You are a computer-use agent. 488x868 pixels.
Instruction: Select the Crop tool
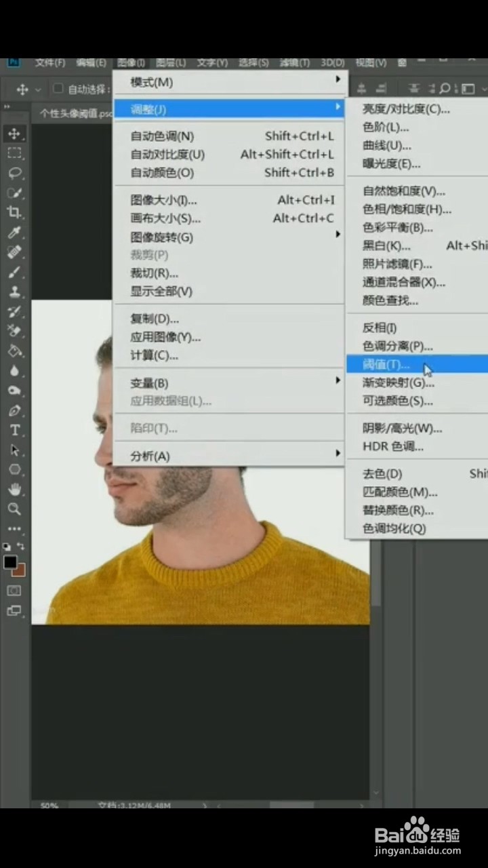(x=14, y=212)
